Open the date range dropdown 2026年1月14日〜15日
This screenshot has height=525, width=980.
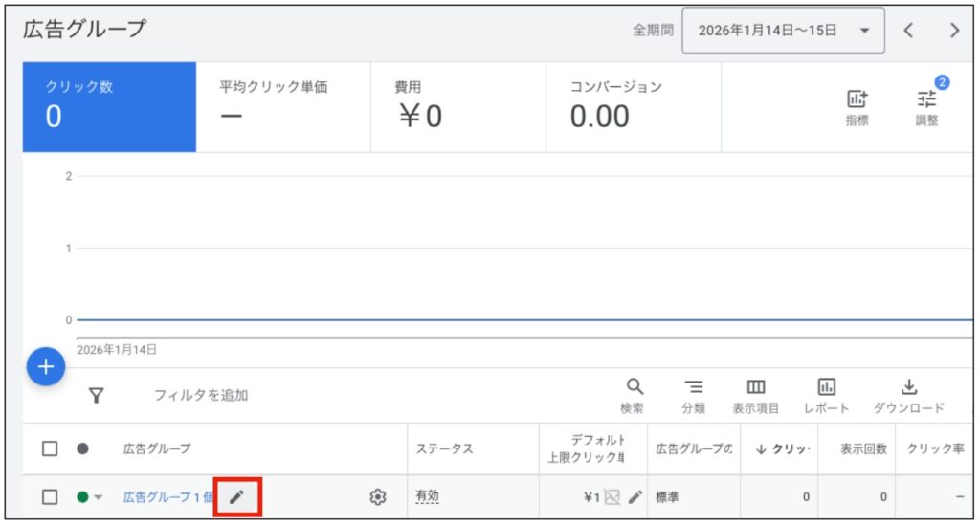tap(783, 31)
